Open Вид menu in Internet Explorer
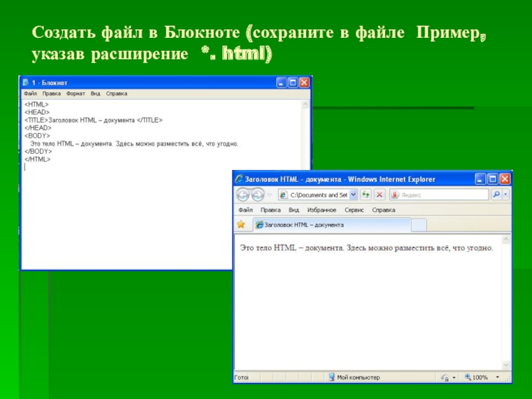Viewport: 532px width, 399px height. pos(294,209)
